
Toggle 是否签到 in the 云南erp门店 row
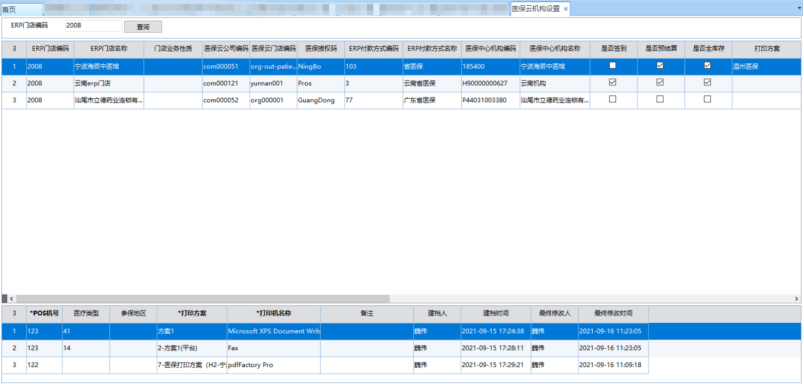point(613,83)
